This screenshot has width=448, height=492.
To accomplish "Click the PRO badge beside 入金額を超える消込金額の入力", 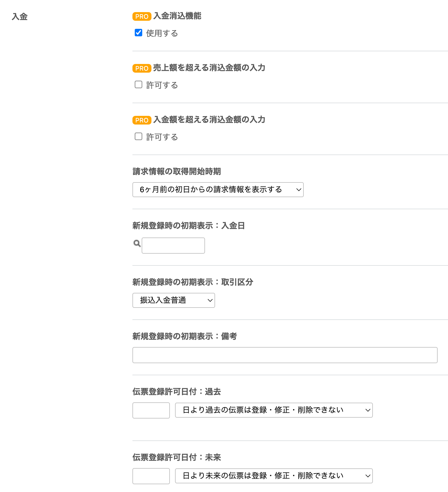I will (142, 120).
